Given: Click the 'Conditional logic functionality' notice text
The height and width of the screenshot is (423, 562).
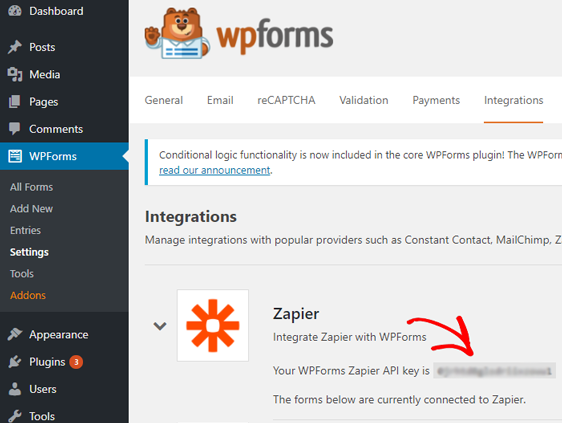Looking at the screenshot, I should coord(360,155).
